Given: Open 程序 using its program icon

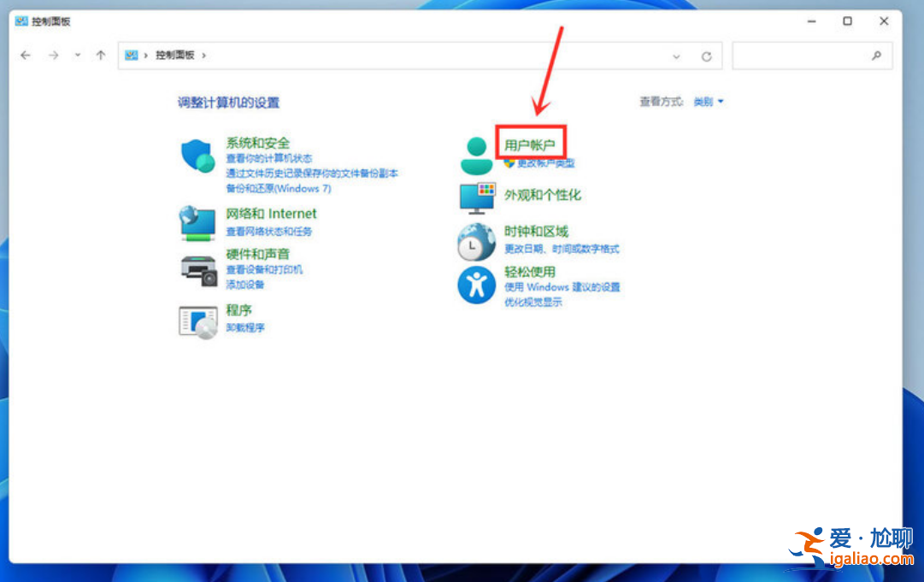Looking at the screenshot, I should click(197, 320).
